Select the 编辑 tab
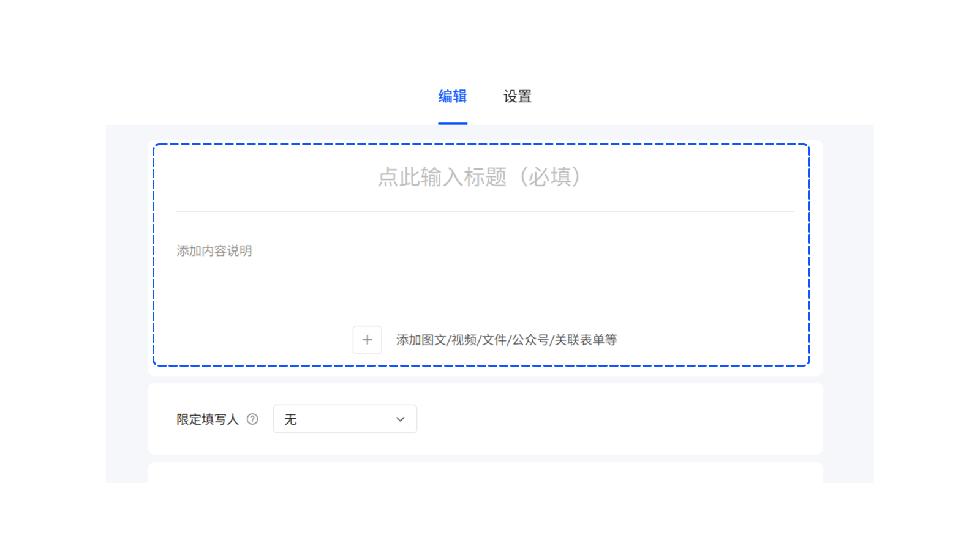The height and width of the screenshot is (551, 980). click(453, 96)
